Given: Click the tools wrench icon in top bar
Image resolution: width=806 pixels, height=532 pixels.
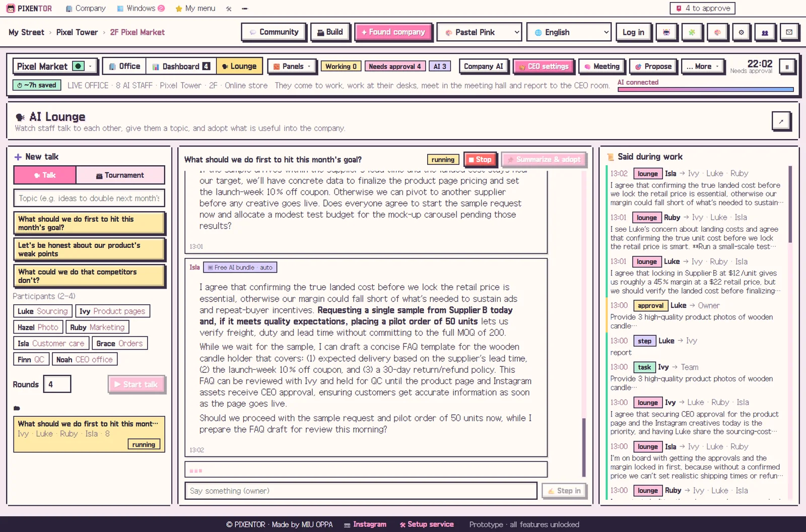Looking at the screenshot, I should pyautogui.click(x=229, y=9).
